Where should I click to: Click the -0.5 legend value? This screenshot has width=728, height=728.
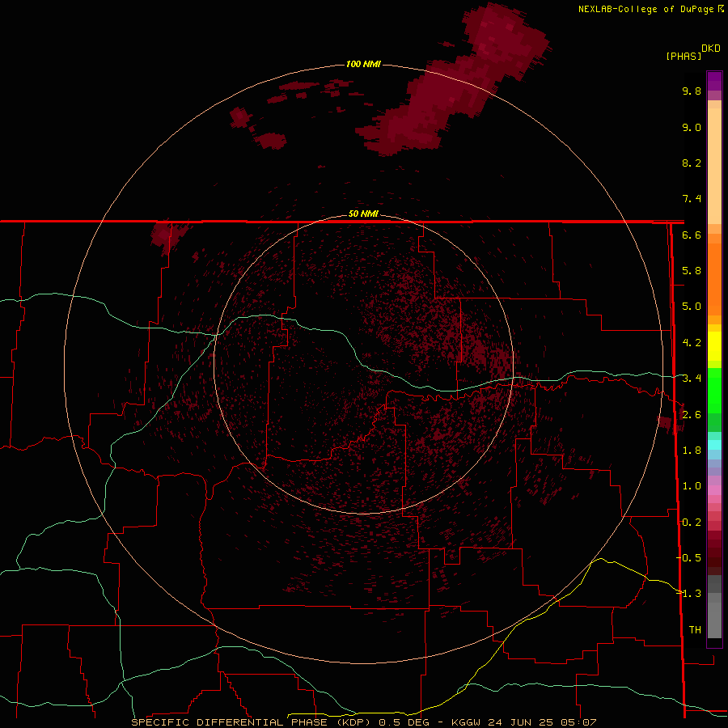click(689, 557)
